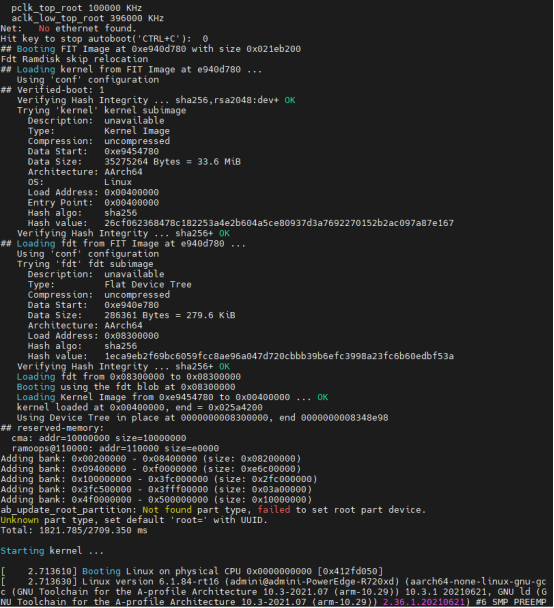
Task: Click the 'Hit key to stop autoboot' line
Action: [x=105, y=39]
